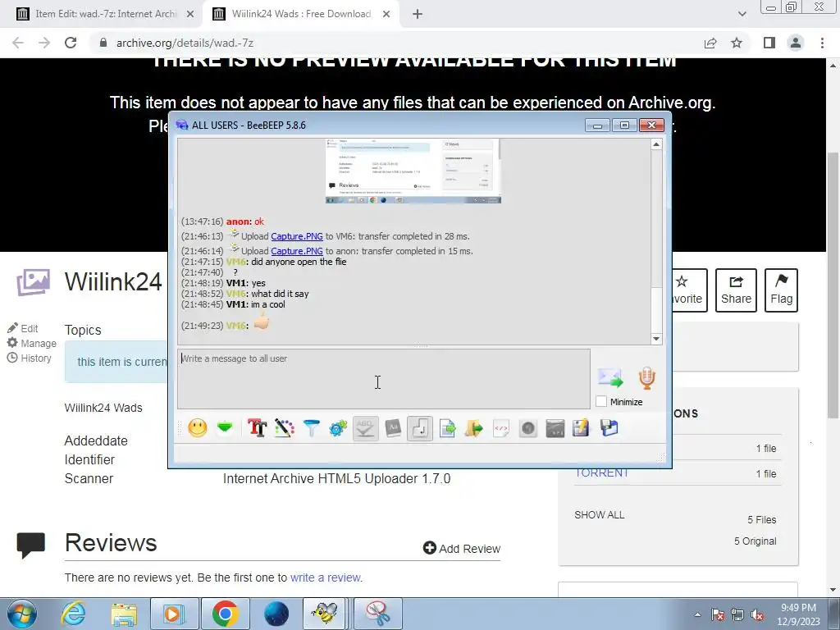
Task: Click the shared screenshot thumbnail in chat
Action: tap(413, 171)
